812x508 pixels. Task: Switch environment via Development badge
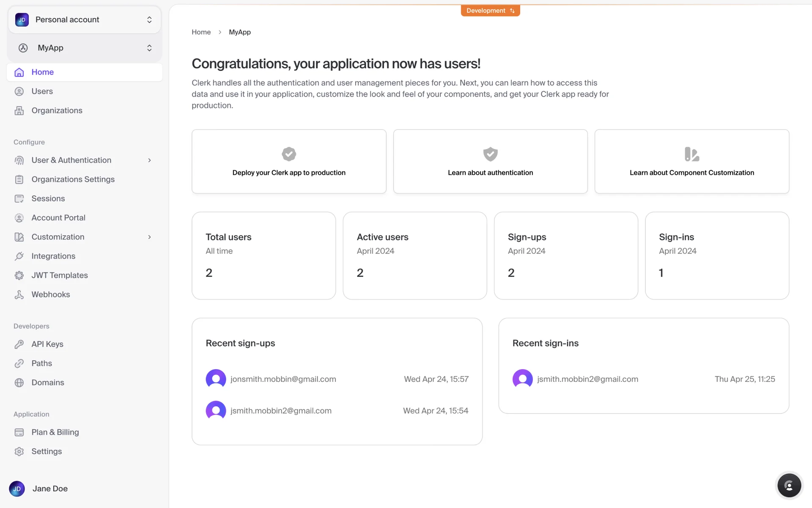pos(490,11)
